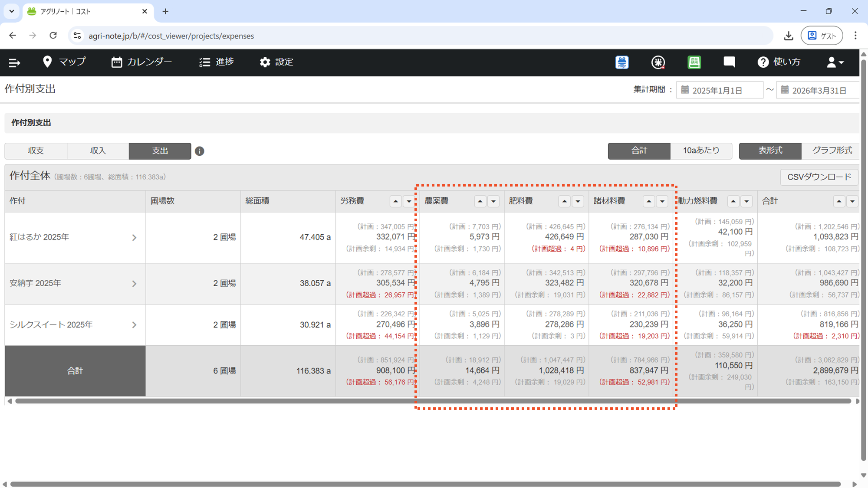This screenshot has height=488, width=868.
Task: Open the tab search dropdown
Action: click(x=12, y=11)
